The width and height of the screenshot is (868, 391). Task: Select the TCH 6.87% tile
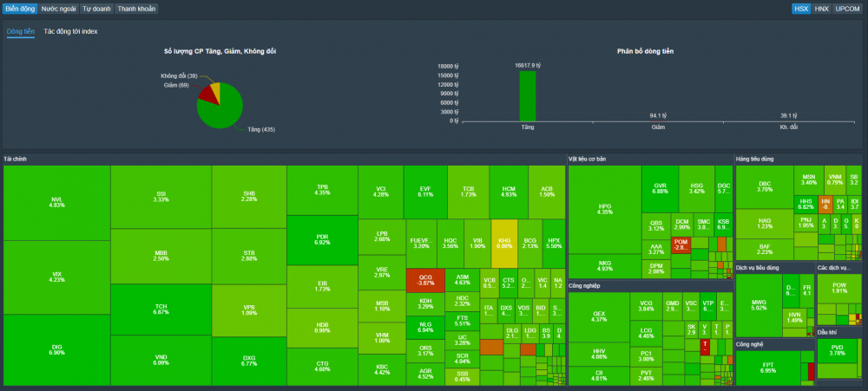161,310
